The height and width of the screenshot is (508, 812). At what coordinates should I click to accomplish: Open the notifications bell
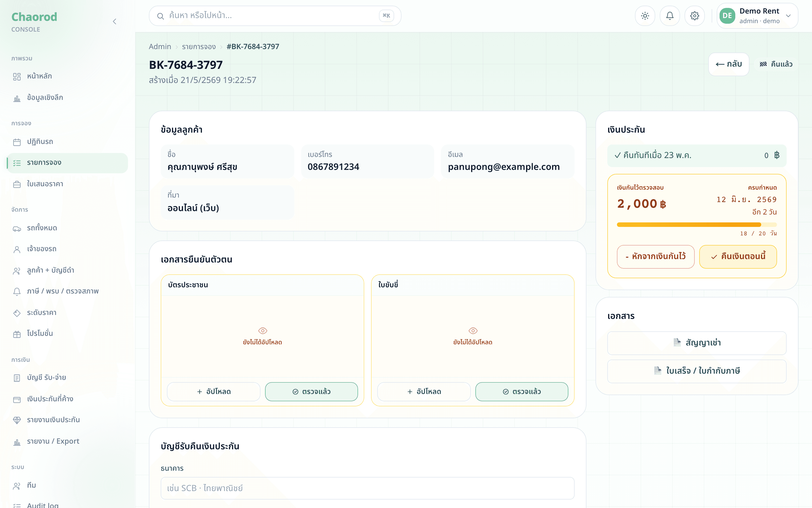pos(670,16)
